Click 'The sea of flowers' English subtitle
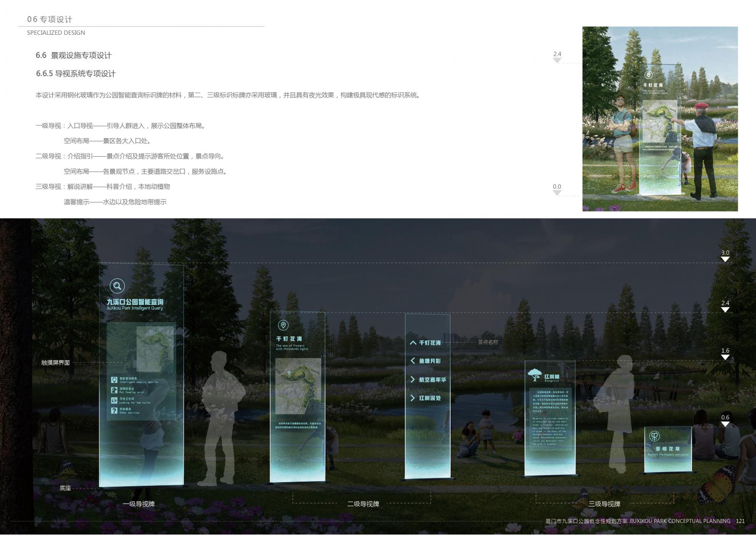This screenshot has height=535, width=756. pyautogui.click(x=292, y=347)
